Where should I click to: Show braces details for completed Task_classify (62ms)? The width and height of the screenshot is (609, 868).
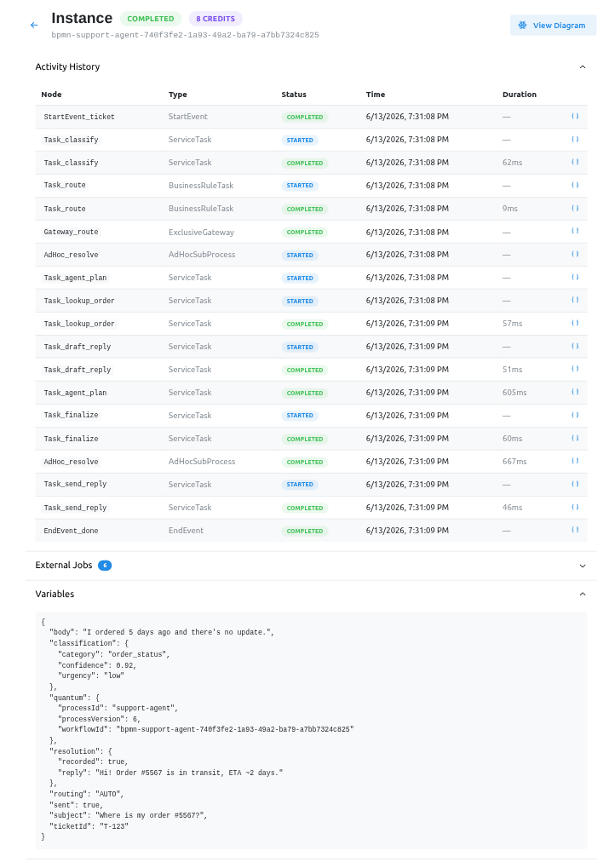tap(575, 162)
